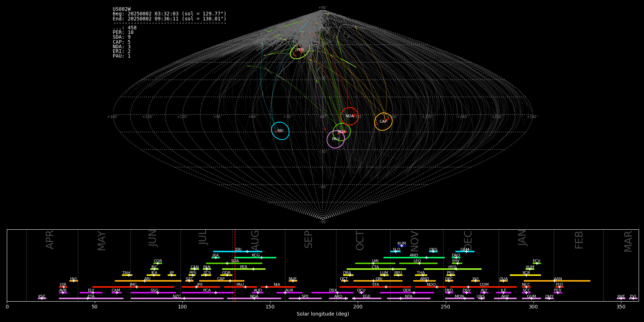The image size is (644, 322).
Task: Click the 'End: 20250802 09:36:11' line
Action: [170, 19]
